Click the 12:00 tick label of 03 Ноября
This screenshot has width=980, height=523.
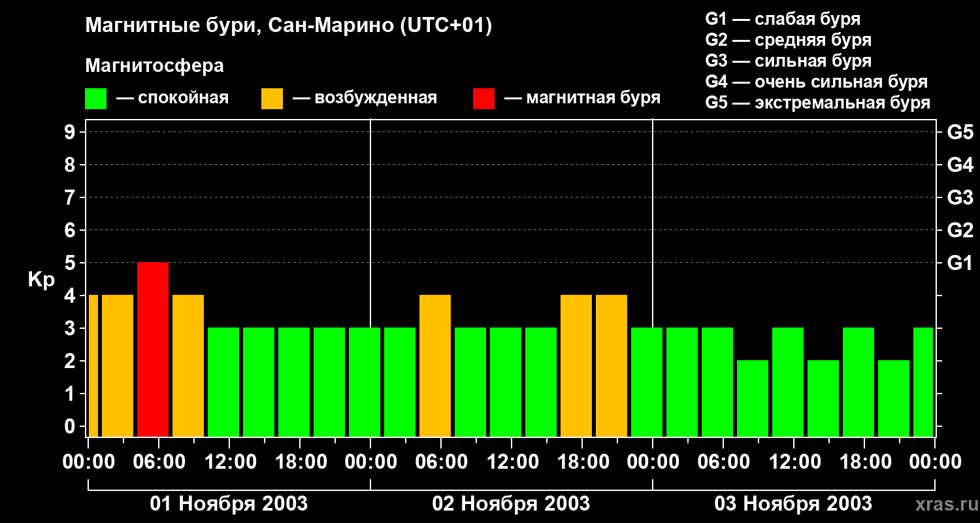(x=794, y=462)
